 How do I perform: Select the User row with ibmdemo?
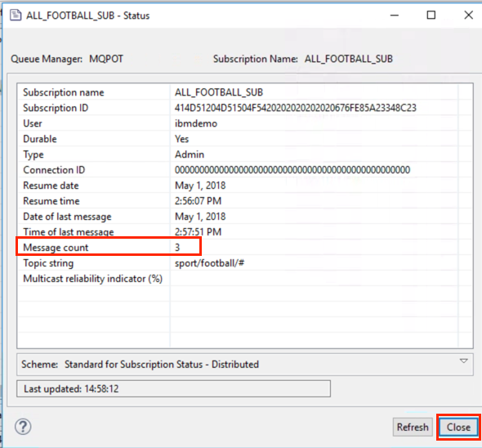[245, 123]
